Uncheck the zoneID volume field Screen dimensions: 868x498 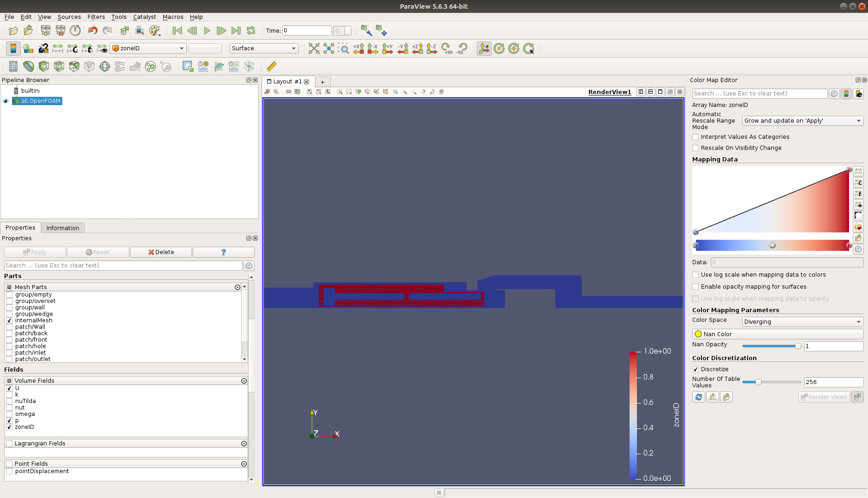tap(9, 427)
